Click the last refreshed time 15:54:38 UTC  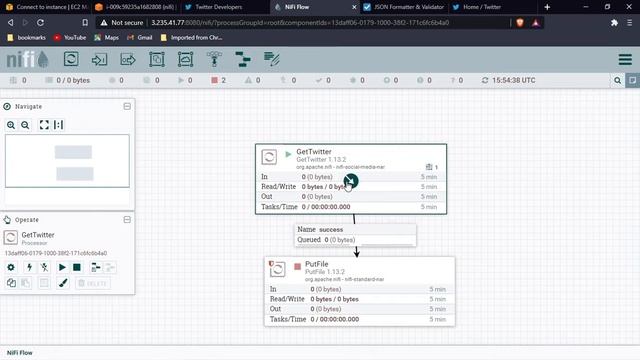click(513, 80)
